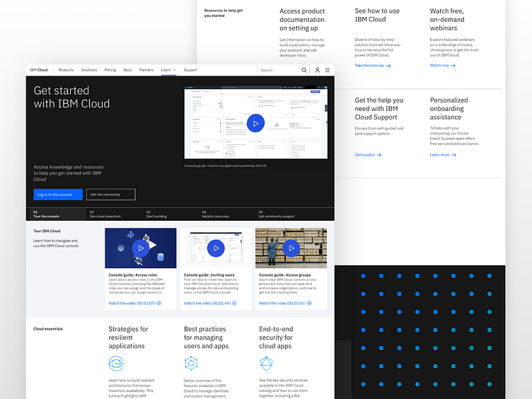Play the Inviting users video thumbnail
The image size is (532, 399).
[x=216, y=248]
